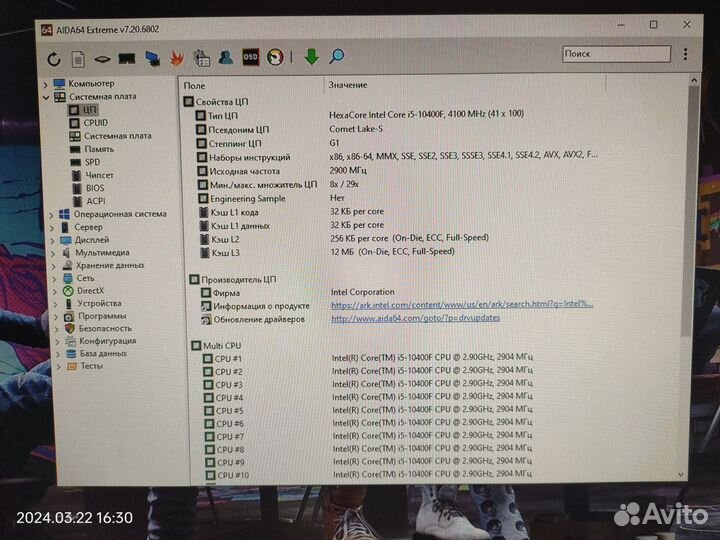Click the green download arrow icon
Screen dimensions: 720x540
pos(311,58)
